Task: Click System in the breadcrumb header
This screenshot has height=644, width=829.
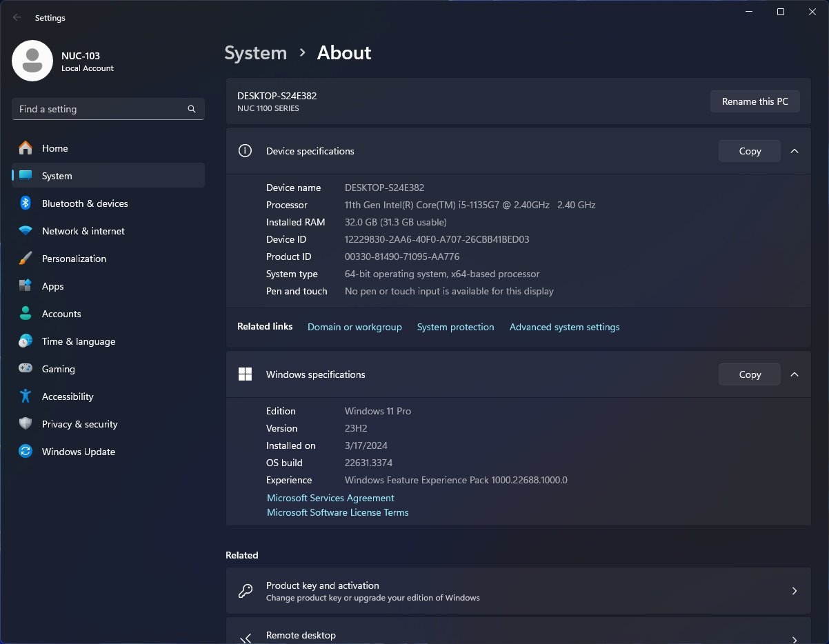Action: point(256,53)
